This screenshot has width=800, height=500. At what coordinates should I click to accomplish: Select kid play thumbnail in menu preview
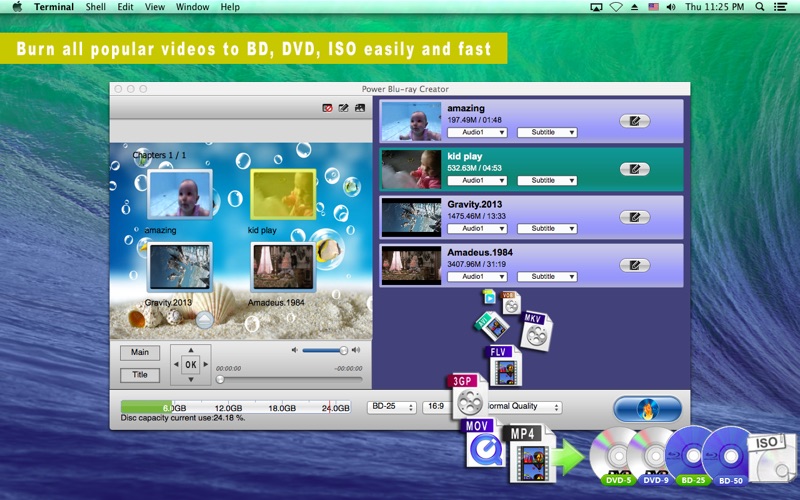[x=283, y=194]
